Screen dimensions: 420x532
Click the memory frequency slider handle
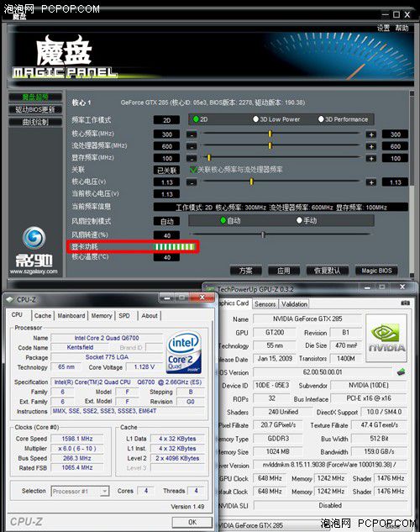click(209, 158)
